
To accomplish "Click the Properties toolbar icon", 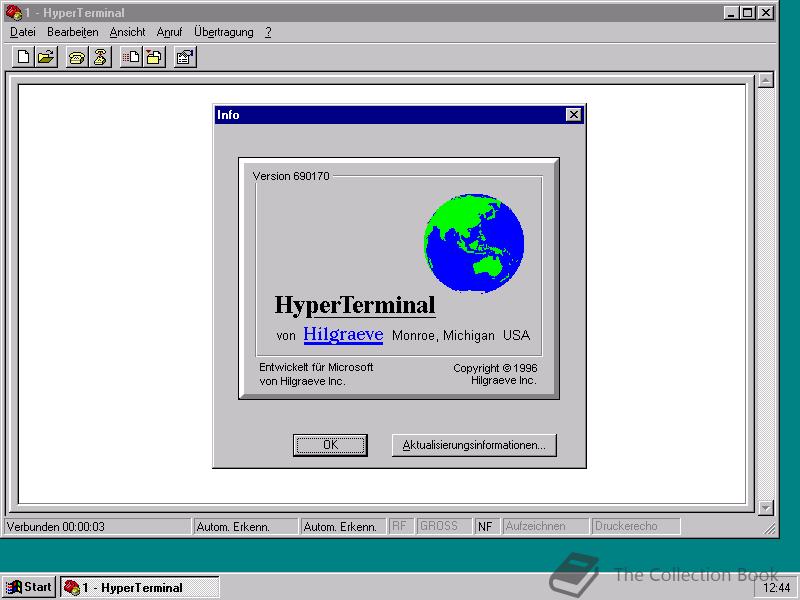I will tap(185, 57).
